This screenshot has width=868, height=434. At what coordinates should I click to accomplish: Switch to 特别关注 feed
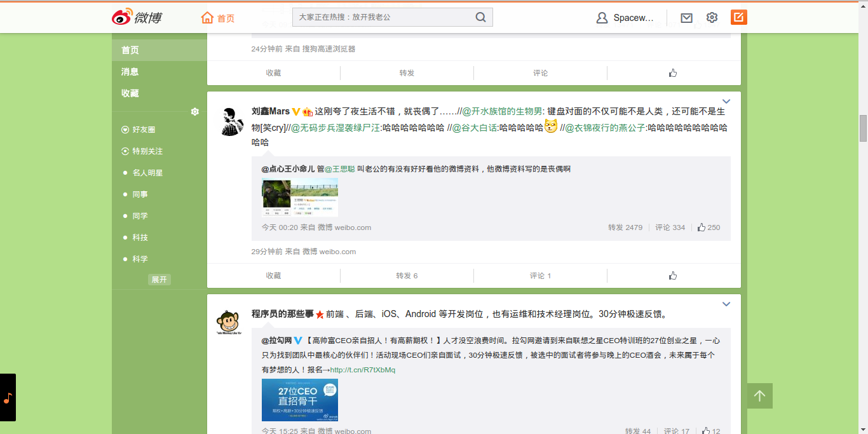click(x=146, y=151)
